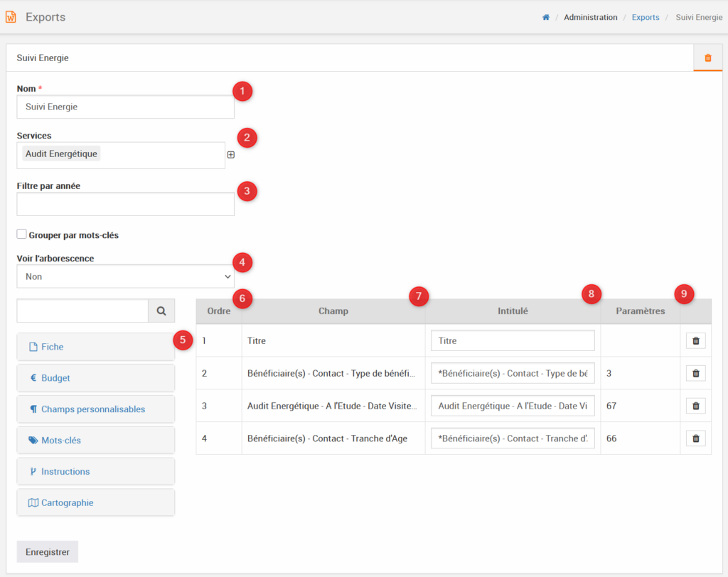Viewport: 728px width, 577px height.
Task: Click the home icon in breadcrumb
Action: point(546,18)
